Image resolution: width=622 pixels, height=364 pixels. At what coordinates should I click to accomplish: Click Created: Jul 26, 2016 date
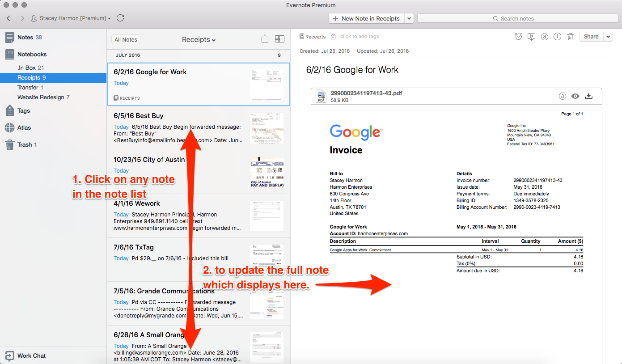point(325,51)
